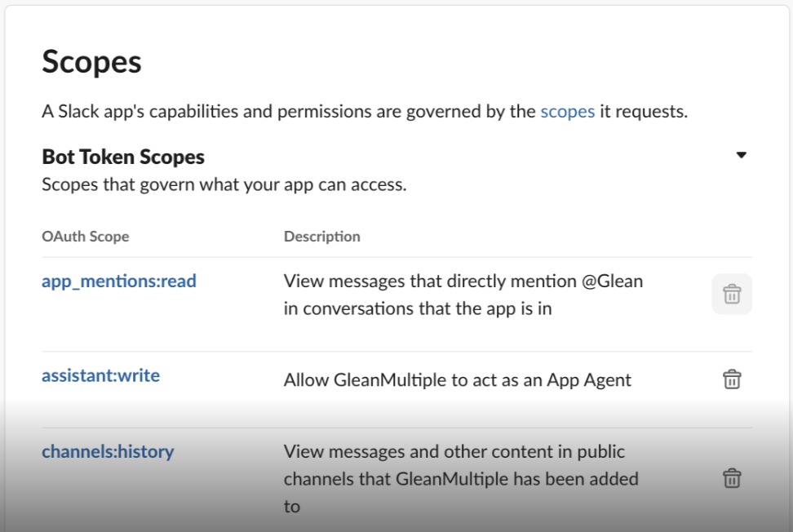Open the channels:history scope link
The width and height of the screenshot is (793, 532).
pos(106,451)
